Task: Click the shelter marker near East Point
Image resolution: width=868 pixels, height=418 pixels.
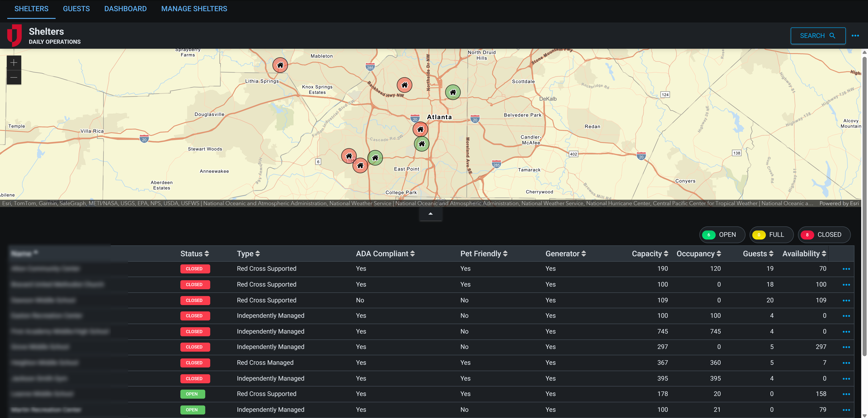Action: click(375, 157)
